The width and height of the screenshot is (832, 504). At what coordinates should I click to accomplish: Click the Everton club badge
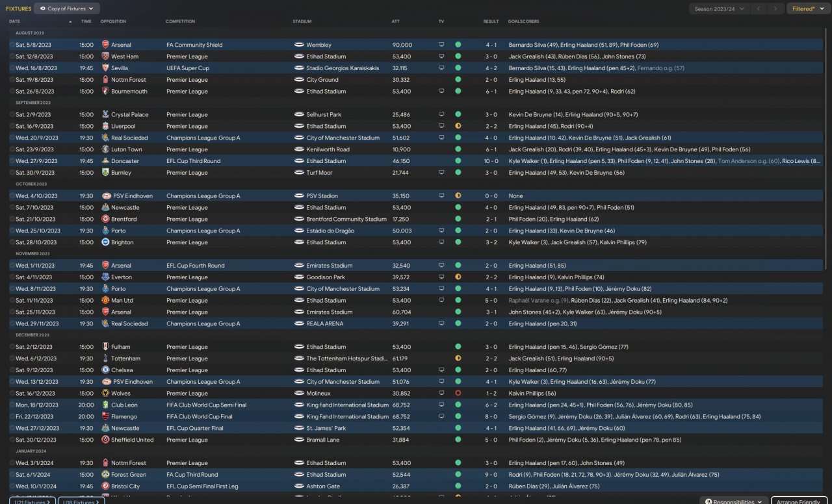tap(105, 277)
